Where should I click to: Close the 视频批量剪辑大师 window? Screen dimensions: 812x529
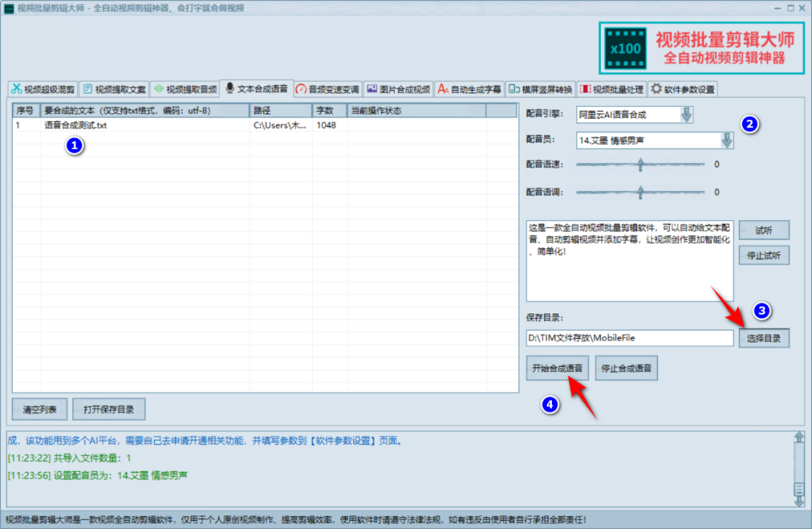802,8
